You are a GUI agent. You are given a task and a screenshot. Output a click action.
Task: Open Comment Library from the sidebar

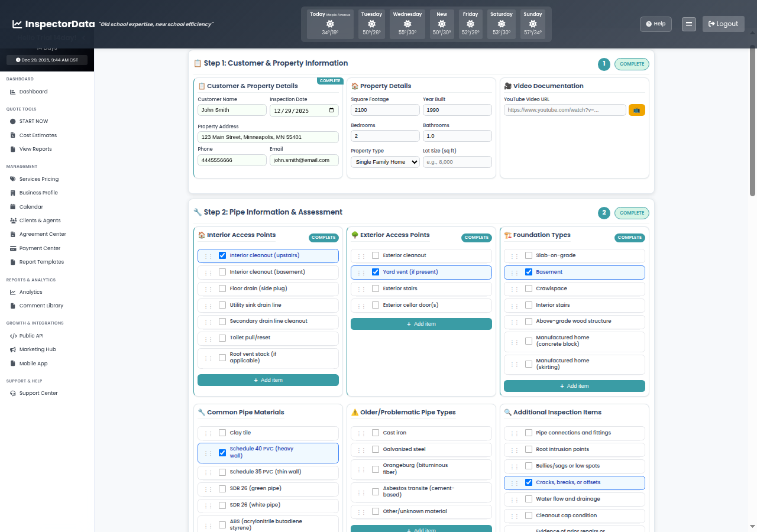[41, 306]
